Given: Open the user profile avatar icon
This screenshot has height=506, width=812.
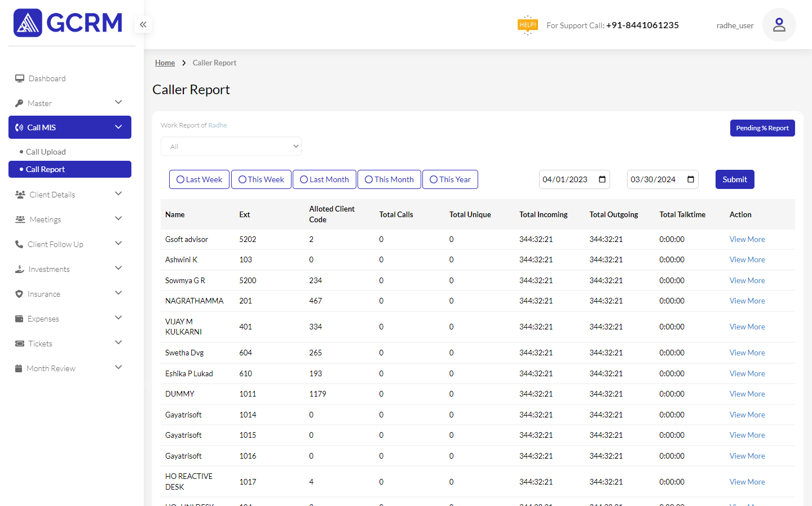Looking at the screenshot, I should 779,25.
